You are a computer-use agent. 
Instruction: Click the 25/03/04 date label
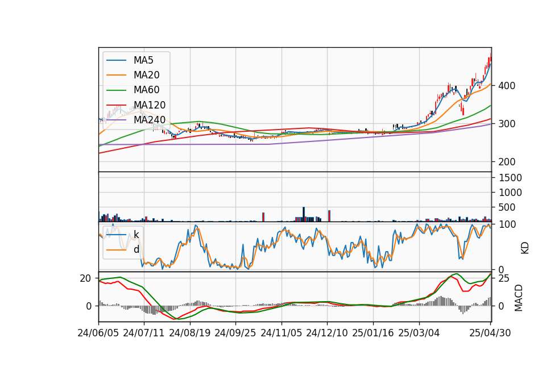point(419,333)
